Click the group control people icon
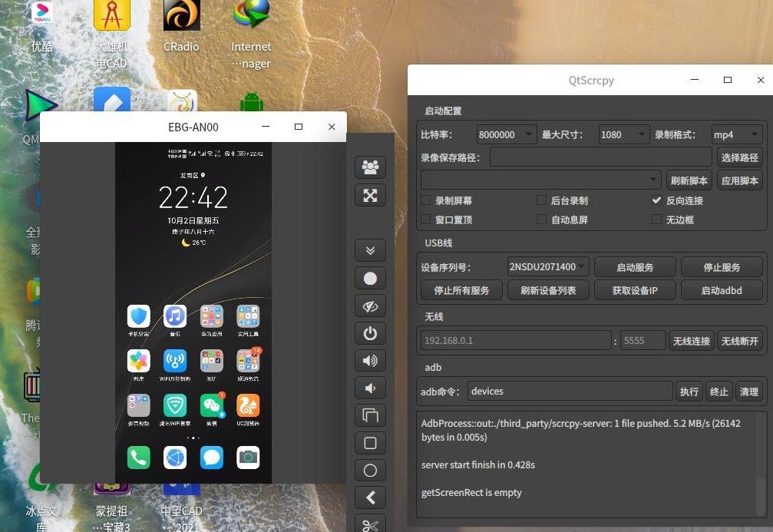This screenshot has height=532, width=773. point(370,167)
